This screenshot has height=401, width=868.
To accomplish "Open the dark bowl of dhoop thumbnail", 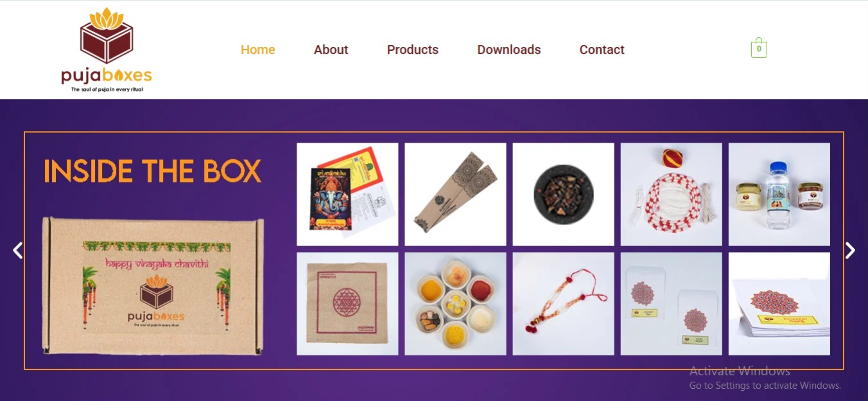I will 563,194.
